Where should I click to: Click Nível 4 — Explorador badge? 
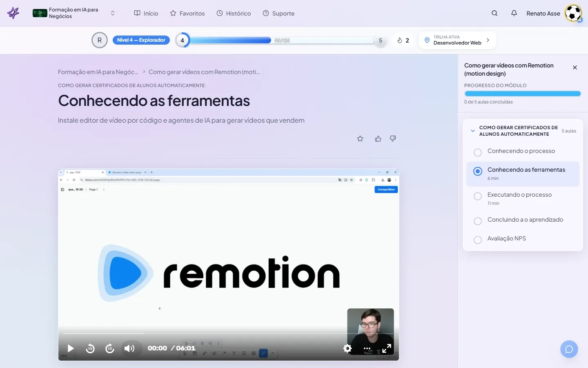pos(141,40)
